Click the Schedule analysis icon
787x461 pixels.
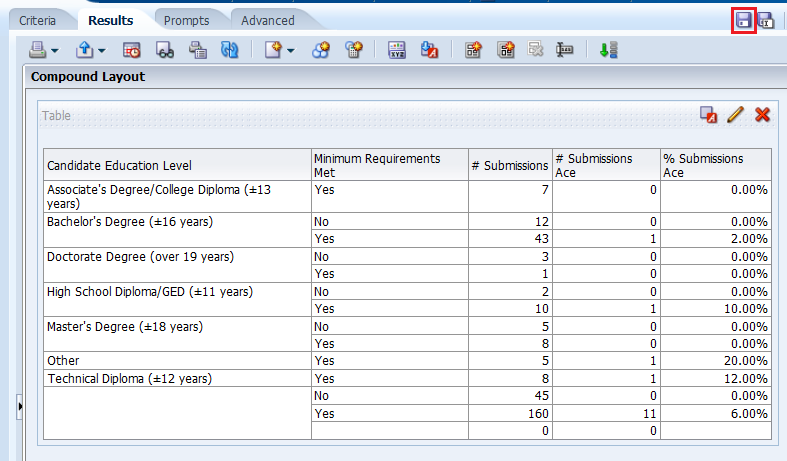click(132, 50)
